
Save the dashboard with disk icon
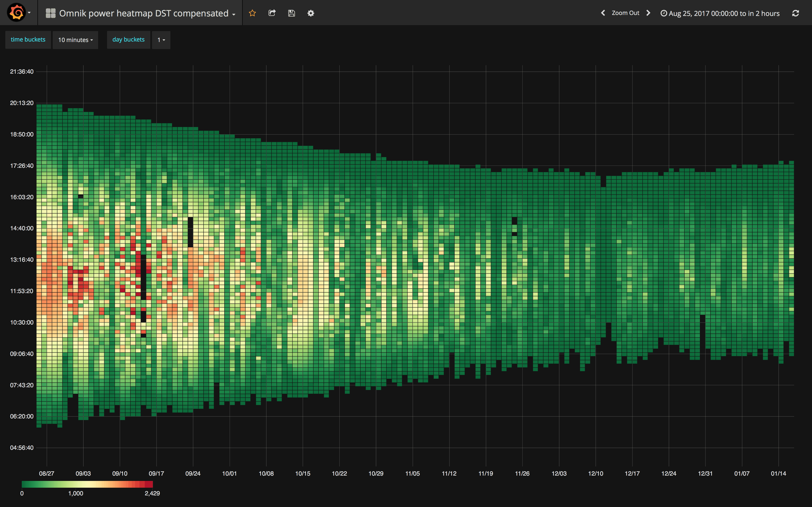click(x=291, y=13)
